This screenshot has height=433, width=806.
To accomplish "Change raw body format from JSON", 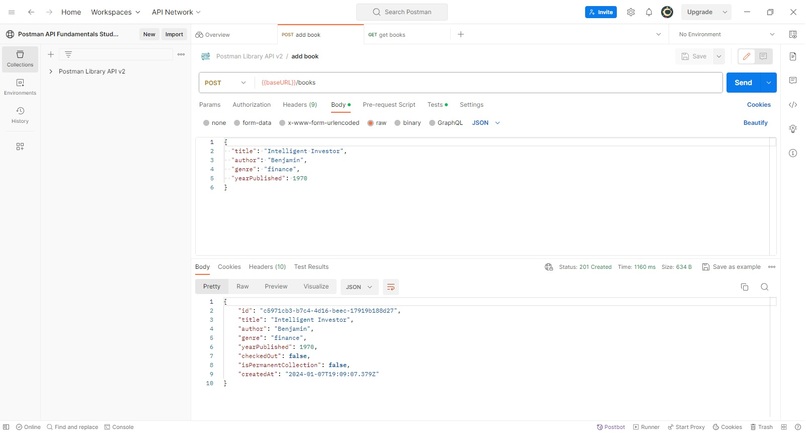I will tap(486, 123).
